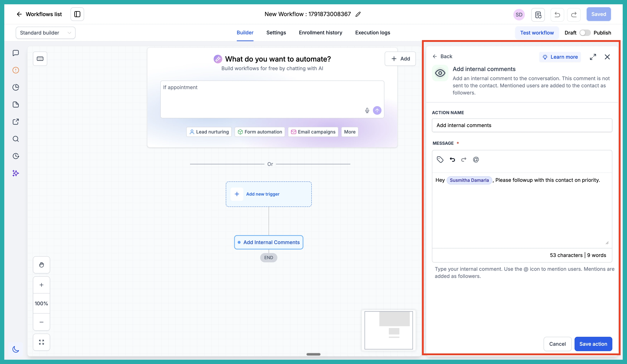Cancel the action edit

pos(557,344)
